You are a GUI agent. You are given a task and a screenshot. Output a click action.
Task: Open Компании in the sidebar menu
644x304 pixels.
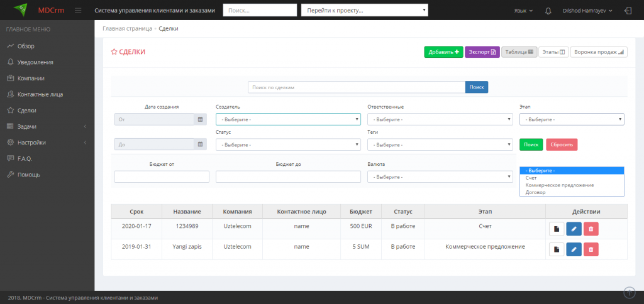pyautogui.click(x=31, y=79)
